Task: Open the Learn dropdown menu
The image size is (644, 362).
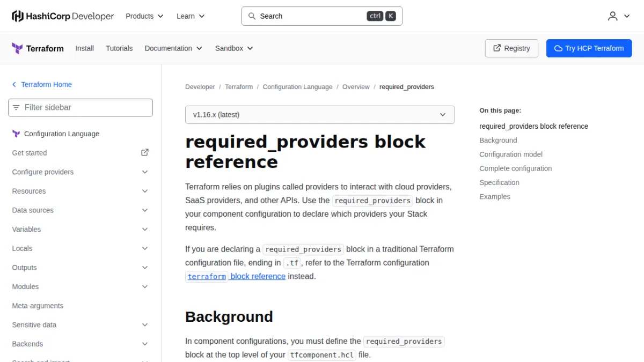Action: click(191, 16)
